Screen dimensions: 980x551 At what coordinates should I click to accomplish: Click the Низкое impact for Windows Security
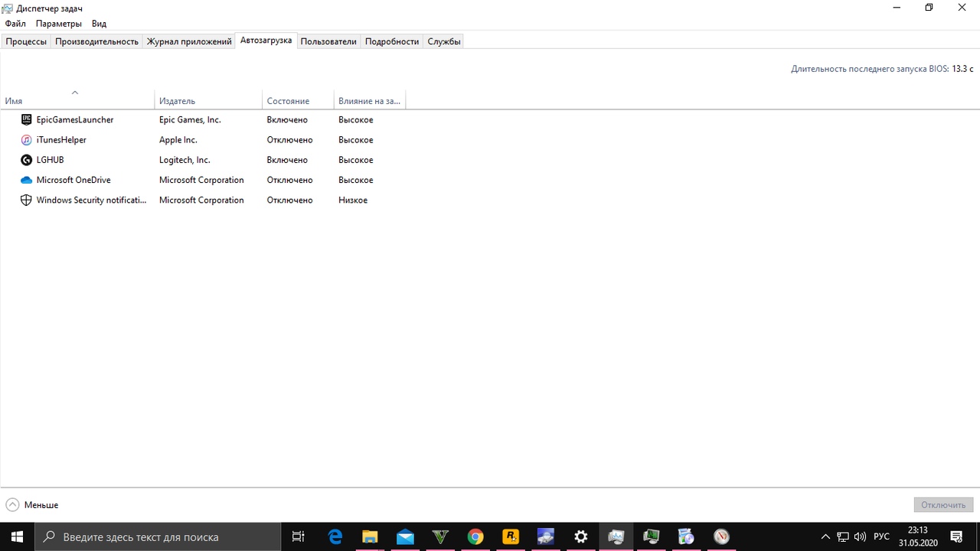(x=353, y=200)
